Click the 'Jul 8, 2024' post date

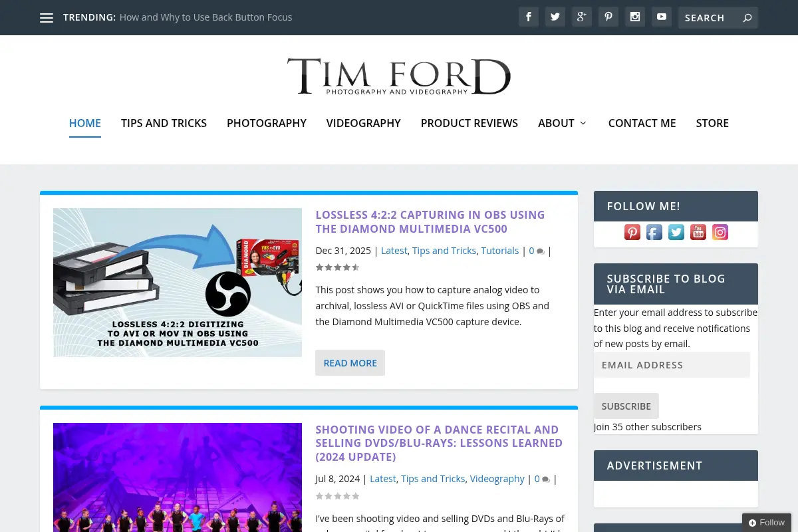pyautogui.click(x=338, y=479)
